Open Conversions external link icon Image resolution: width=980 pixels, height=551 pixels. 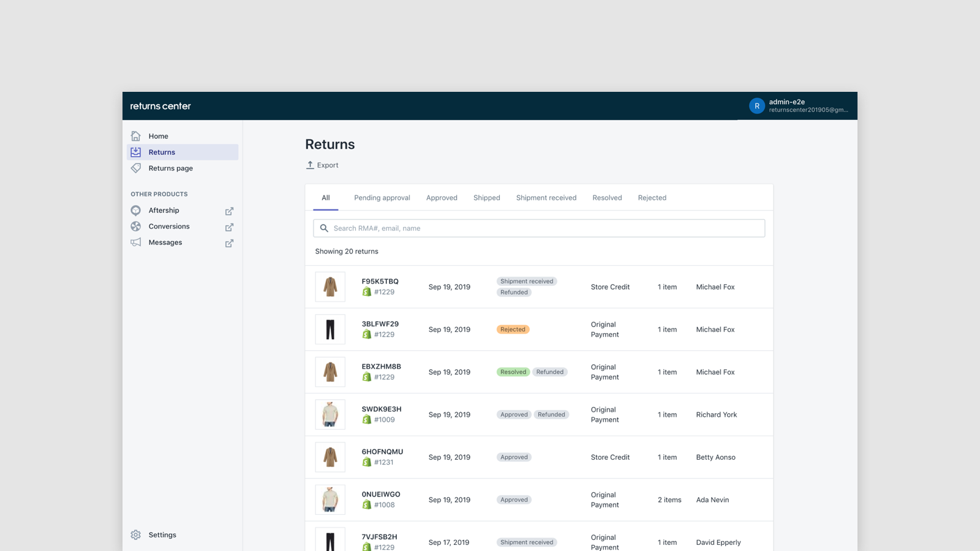point(229,227)
